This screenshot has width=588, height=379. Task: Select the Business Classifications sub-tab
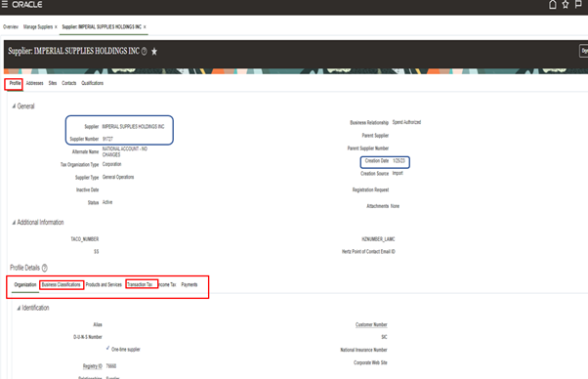point(62,285)
